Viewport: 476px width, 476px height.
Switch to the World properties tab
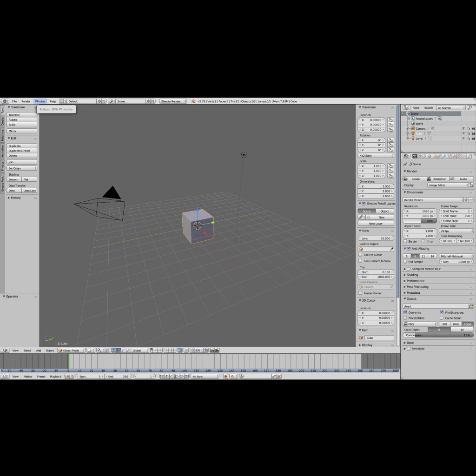tap(429, 156)
